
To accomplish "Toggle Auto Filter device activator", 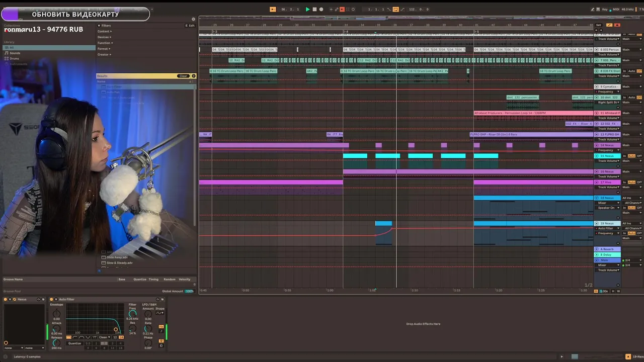I will pyautogui.click(x=51, y=300).
